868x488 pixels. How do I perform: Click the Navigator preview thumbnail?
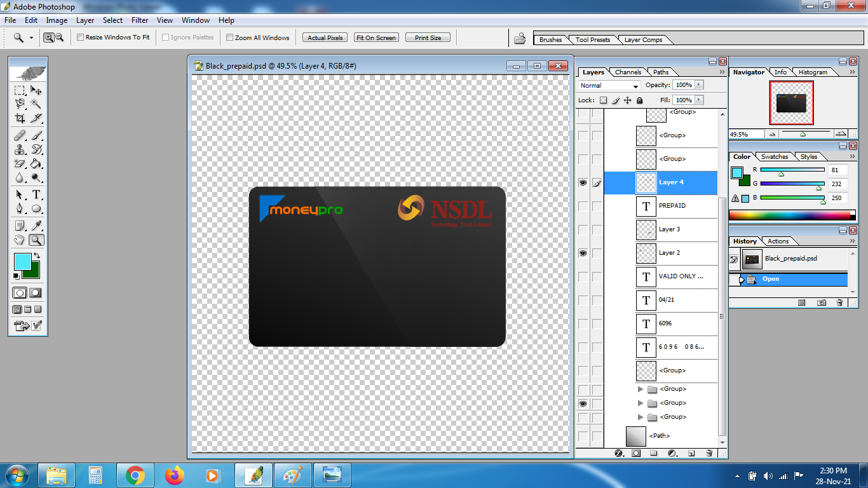(x=791, y=102)
